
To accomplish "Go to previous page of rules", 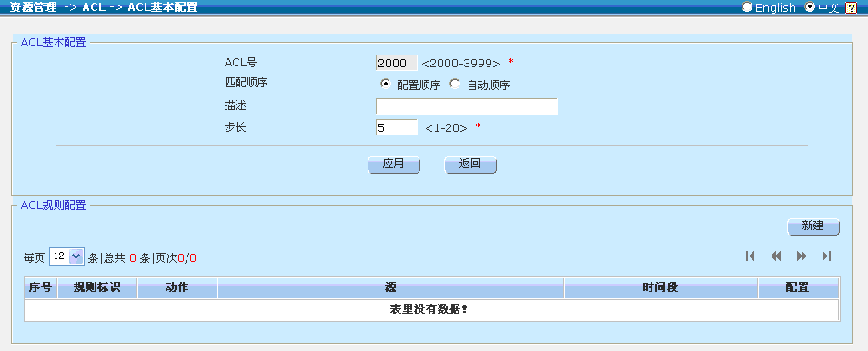I will click(x=775, y=256).
